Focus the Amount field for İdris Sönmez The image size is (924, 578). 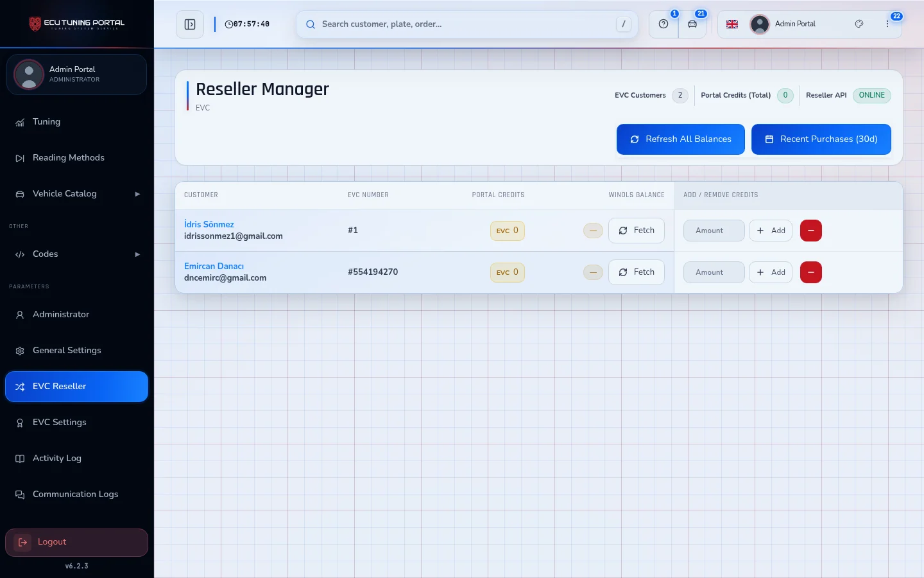point(714,231)
